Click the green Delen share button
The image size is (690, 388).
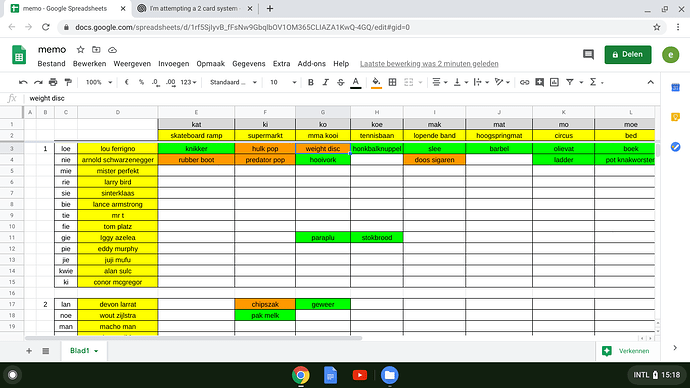coord(628,55)
